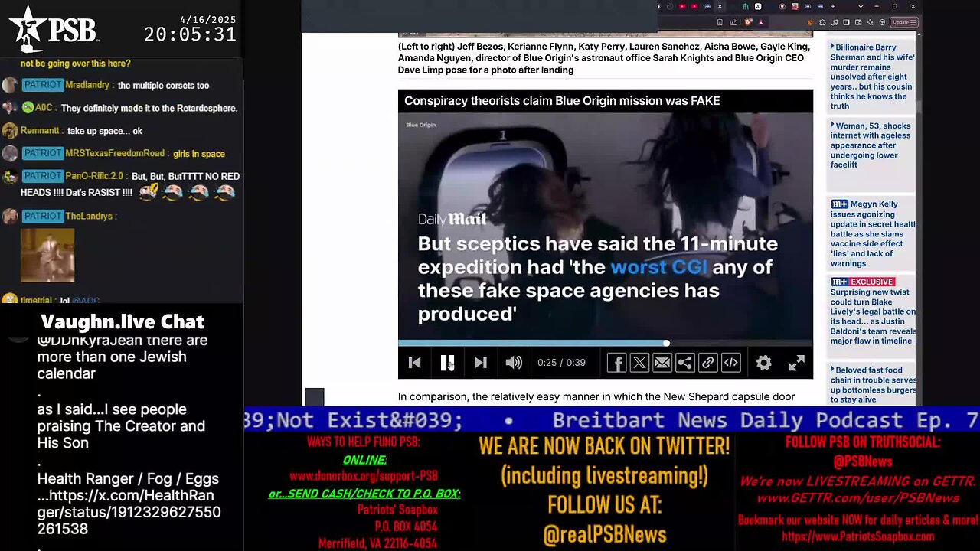Click the HealthRanger x.com status link in chat
The width and height of the screenshot is (980, 551).
pos(129,512)
